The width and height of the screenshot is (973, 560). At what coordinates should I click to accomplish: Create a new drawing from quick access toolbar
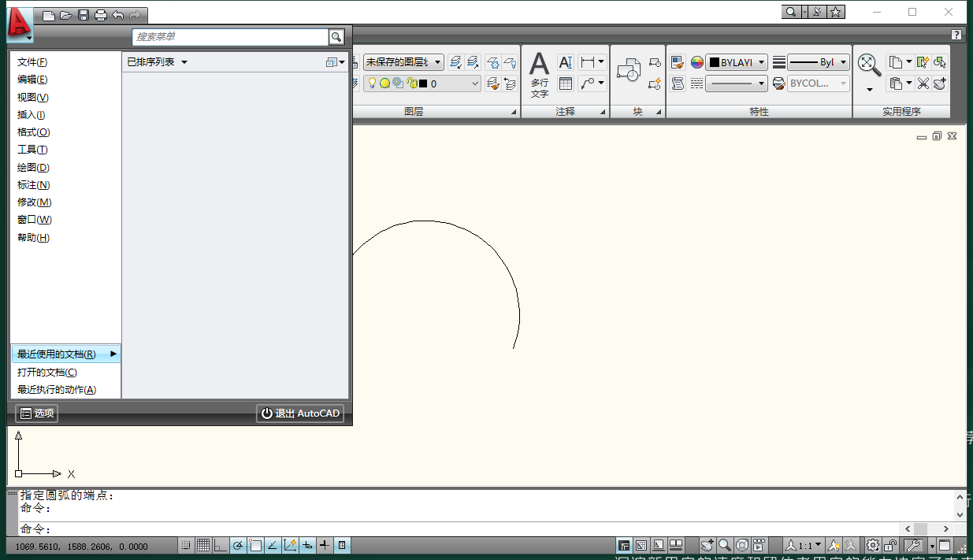coord(49,15)
